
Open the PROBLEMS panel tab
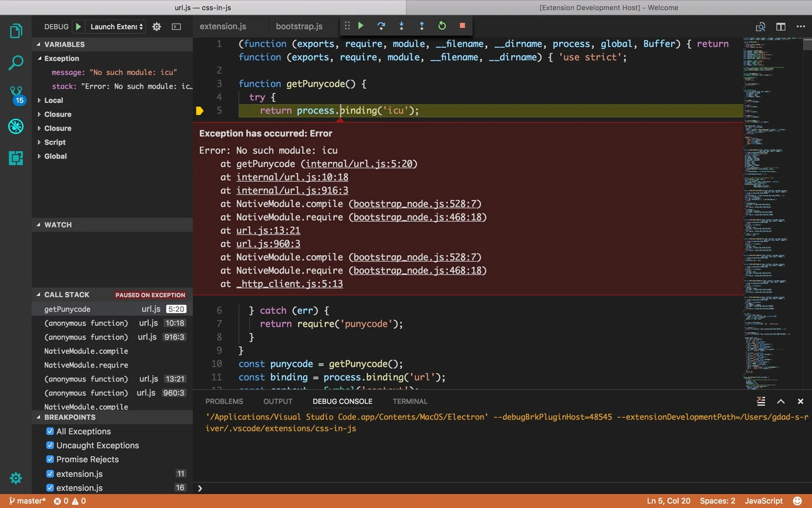coord(224,401)
